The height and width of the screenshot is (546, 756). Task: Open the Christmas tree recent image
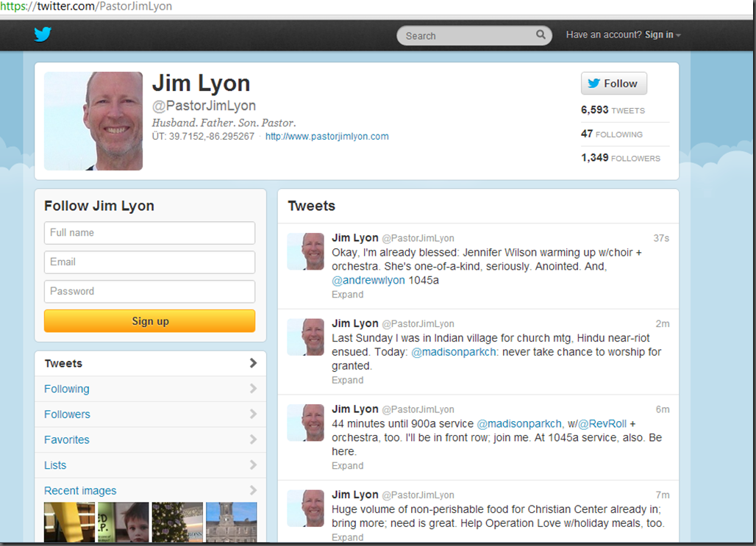click(x=177, y=522)
